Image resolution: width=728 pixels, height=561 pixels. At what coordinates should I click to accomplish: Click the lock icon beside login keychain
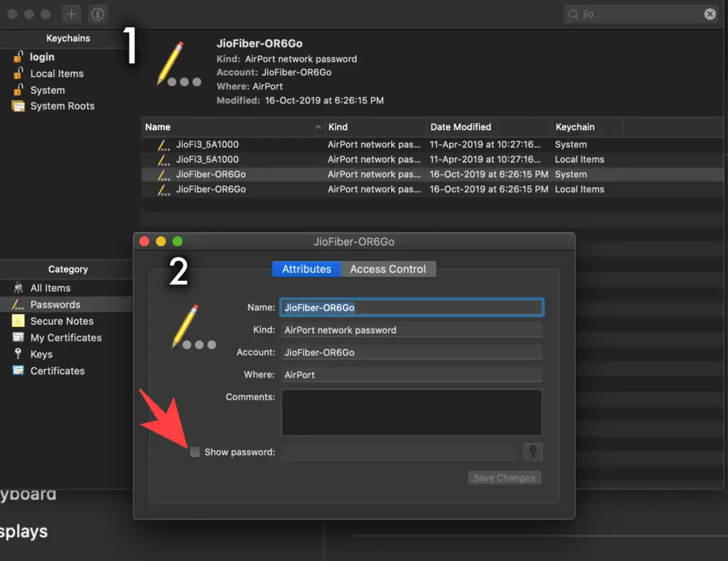(18, 57)
